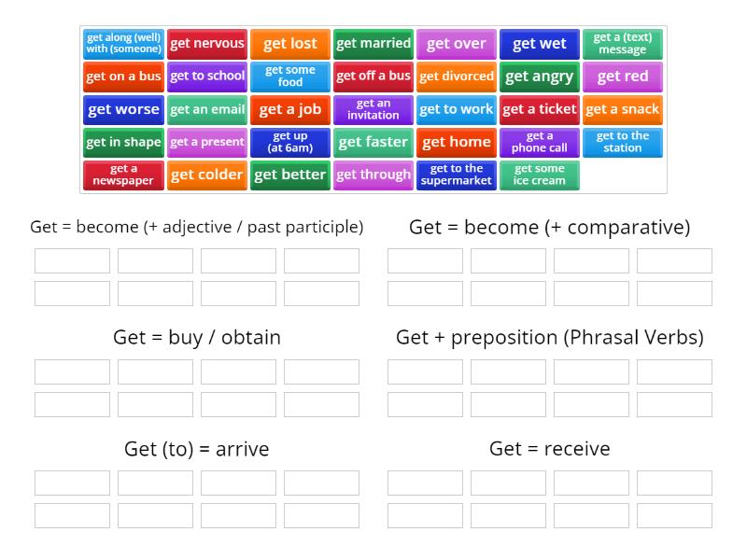This screenshot has width=747, height=560.
Task: Click the first slot under 'Get = receive'
Action: [425, 483]
